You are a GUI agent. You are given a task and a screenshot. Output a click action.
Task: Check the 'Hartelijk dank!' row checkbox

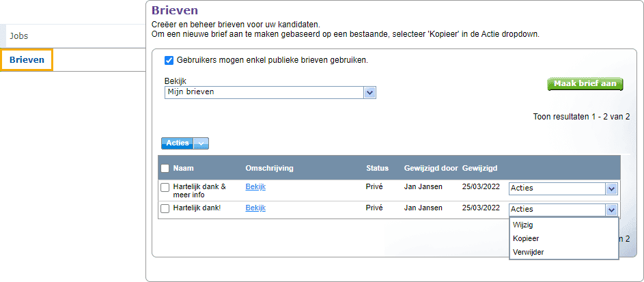tap(165, 208)
